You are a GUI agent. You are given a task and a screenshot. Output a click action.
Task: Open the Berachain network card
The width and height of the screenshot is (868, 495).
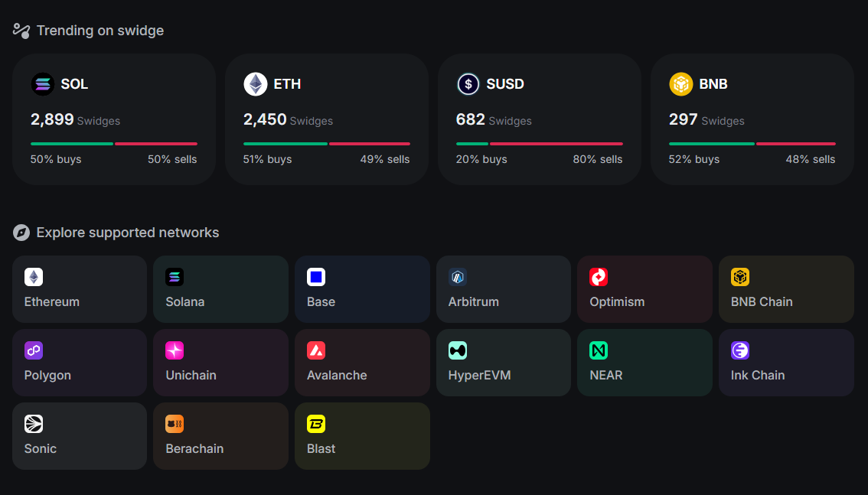pos(220,436)
